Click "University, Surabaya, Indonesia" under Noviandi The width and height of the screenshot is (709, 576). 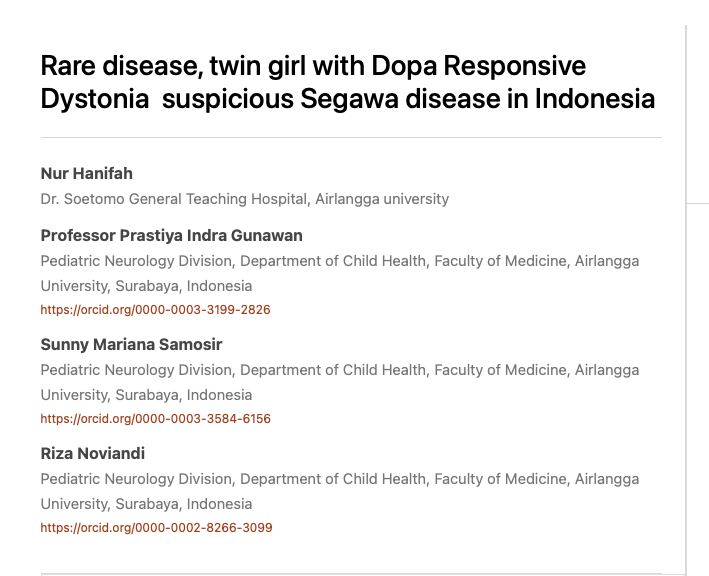[x=146, y=504]
